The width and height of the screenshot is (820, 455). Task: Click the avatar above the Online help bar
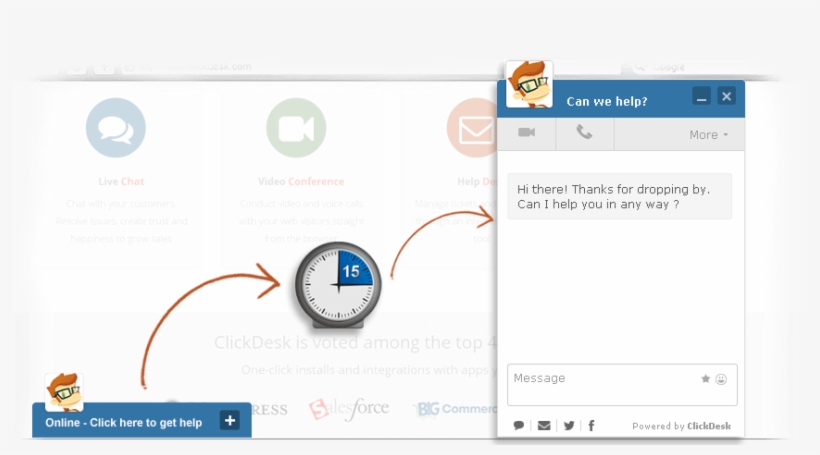64,392
